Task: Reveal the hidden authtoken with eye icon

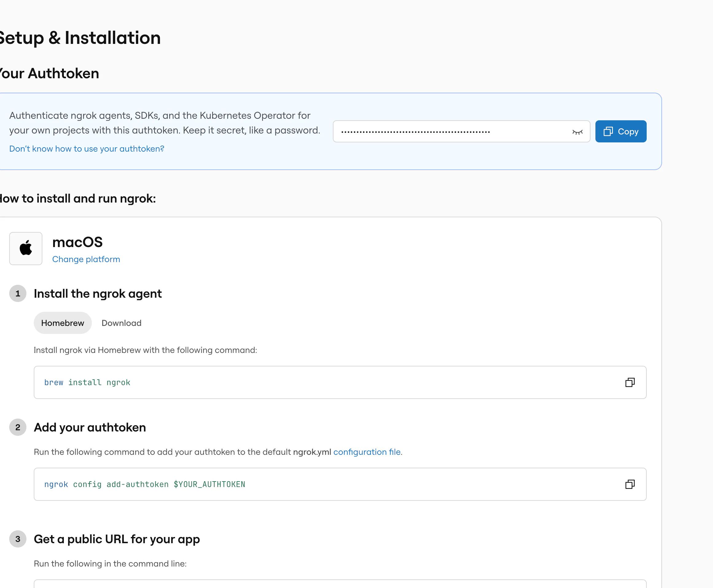Action: tap(577, 132)
